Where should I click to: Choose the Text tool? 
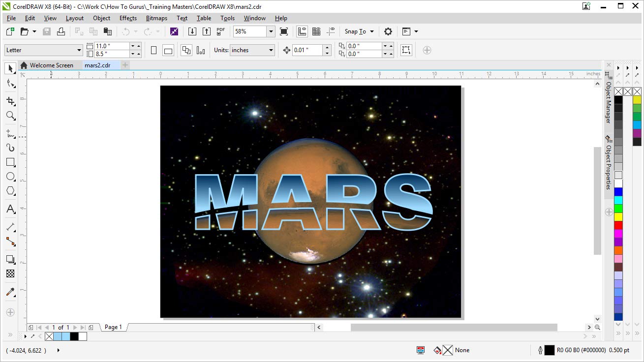[10, 210]
